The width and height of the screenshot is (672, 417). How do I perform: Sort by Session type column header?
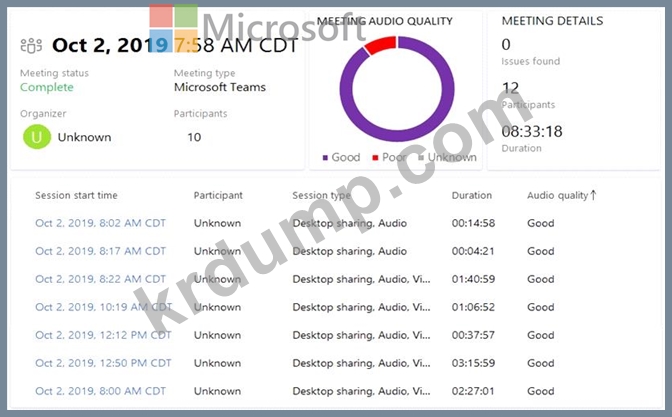[x=322, y=196]
